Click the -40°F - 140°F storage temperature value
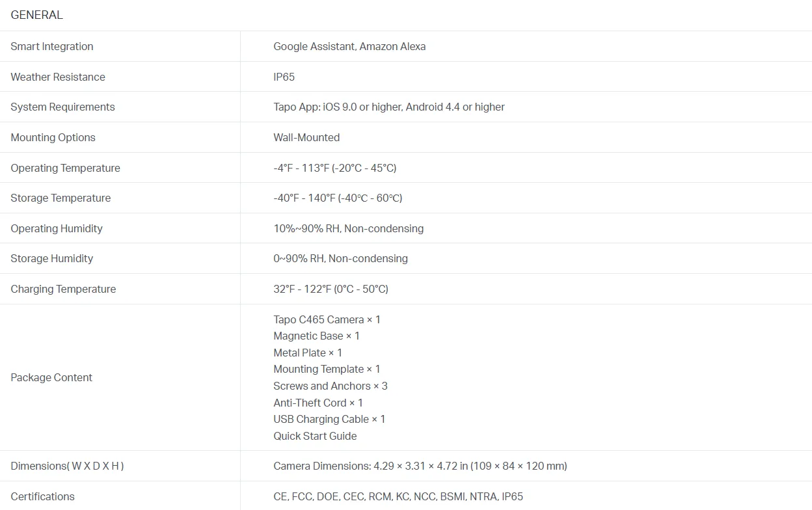 (338, 198)
